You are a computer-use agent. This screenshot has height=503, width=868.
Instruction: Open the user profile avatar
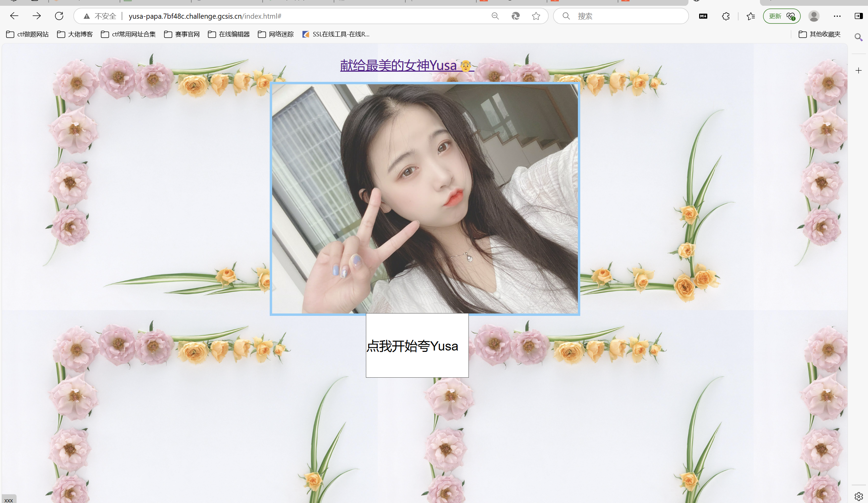[814, 16]
